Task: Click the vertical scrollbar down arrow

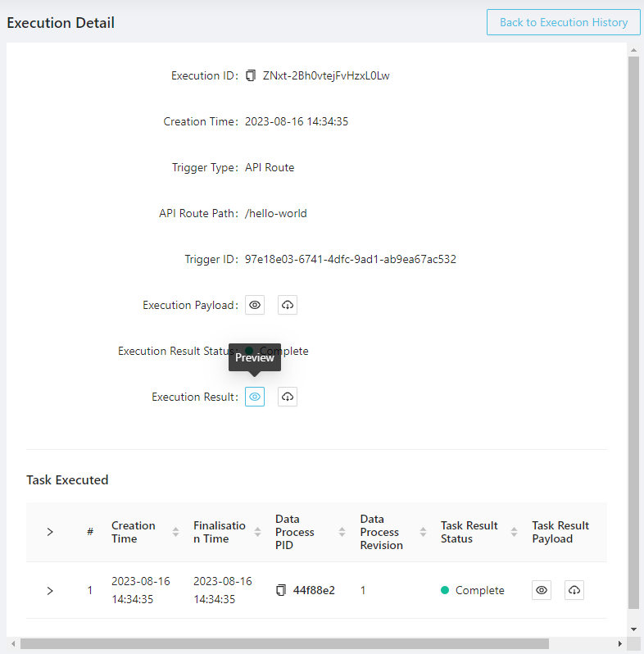Action: [633, 628]
